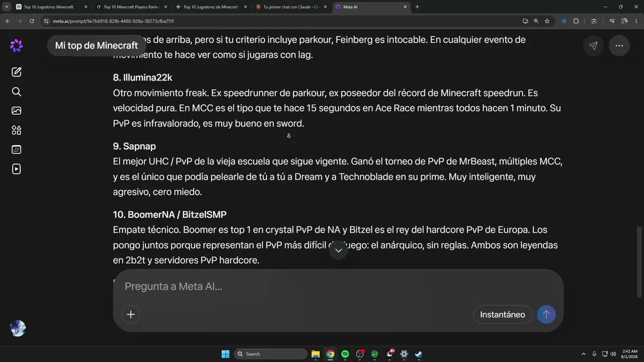The image size is (644, 362).
Task: Open the Chrome zoom magnifier icon
Action: tap(536, 21)
